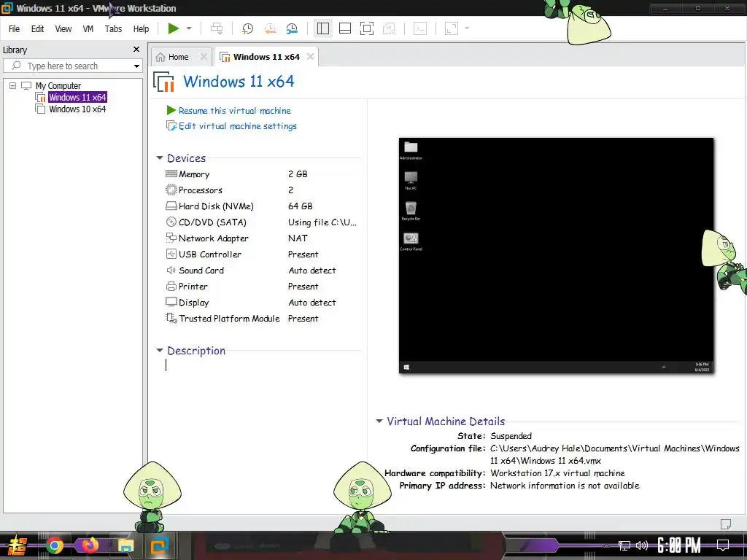Select My Computer in library tree
The height and width of the screenshot is (560, 747).
coord(58,86)
